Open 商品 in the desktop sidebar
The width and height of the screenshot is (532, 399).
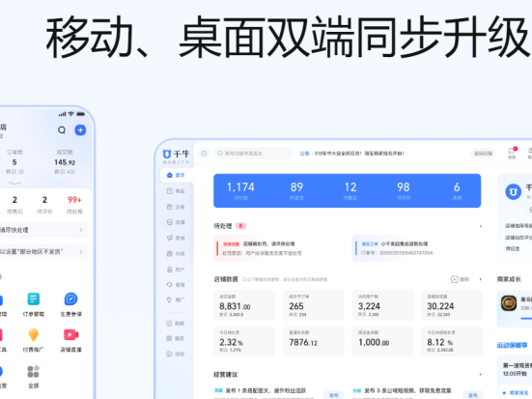[176, 191]
